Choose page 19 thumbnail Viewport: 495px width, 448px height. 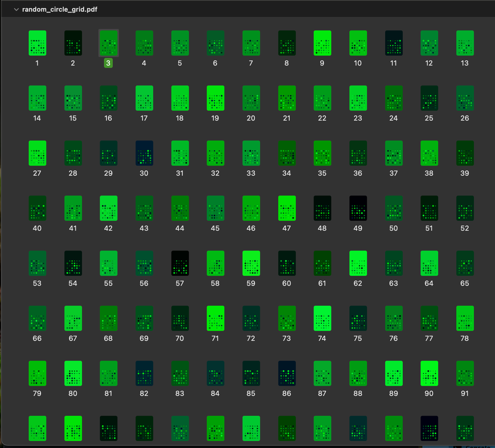(215, 98)
